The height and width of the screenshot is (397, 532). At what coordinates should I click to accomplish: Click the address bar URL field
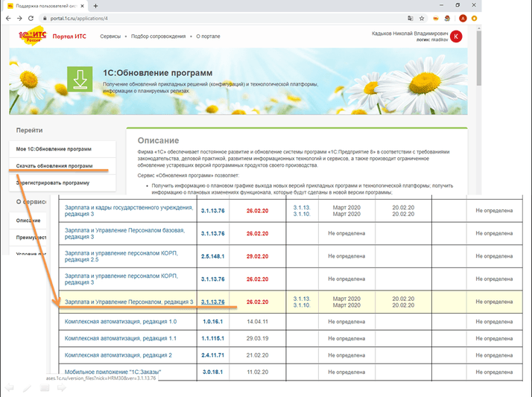[x=224, y=18]
